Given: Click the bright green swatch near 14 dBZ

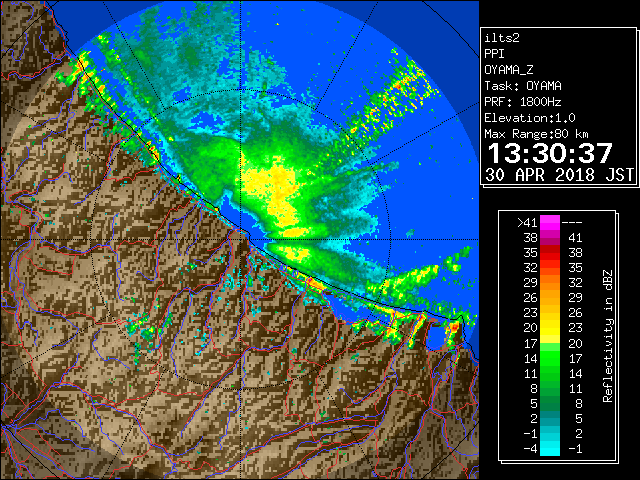Looking at the screenshot, I should pyautogui.click(x=550, y=358).
